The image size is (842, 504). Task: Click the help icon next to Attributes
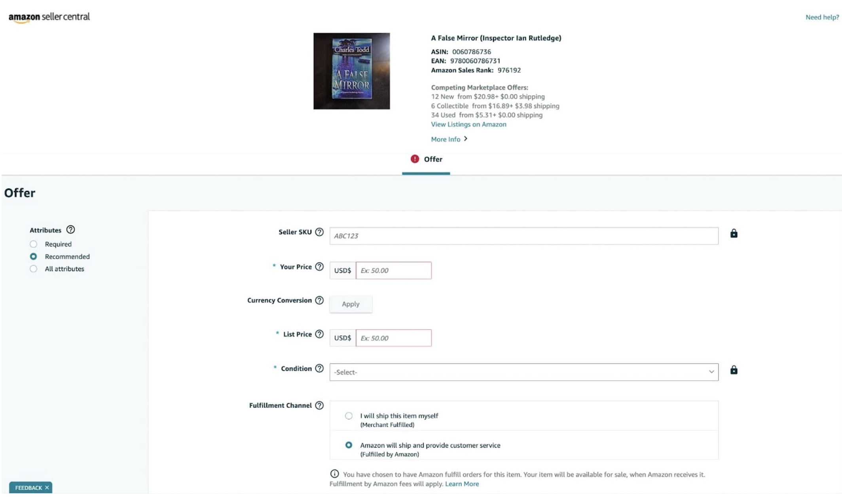(71, 230)
